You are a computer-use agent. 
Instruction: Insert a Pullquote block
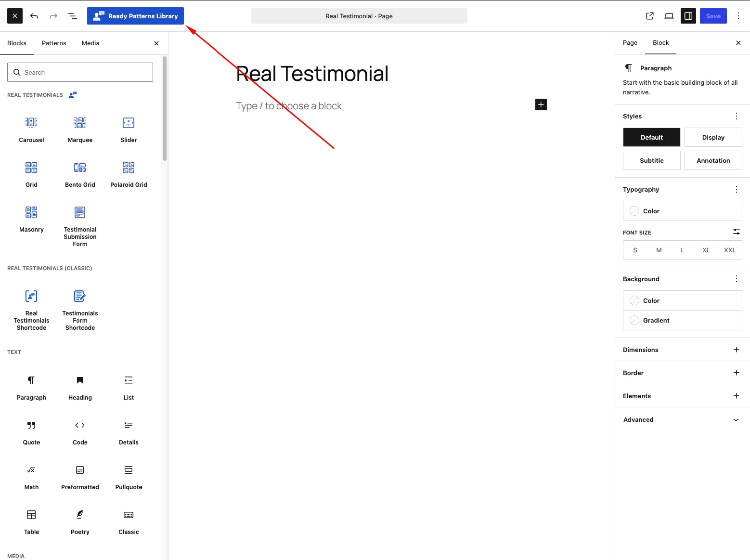[129, 477]
